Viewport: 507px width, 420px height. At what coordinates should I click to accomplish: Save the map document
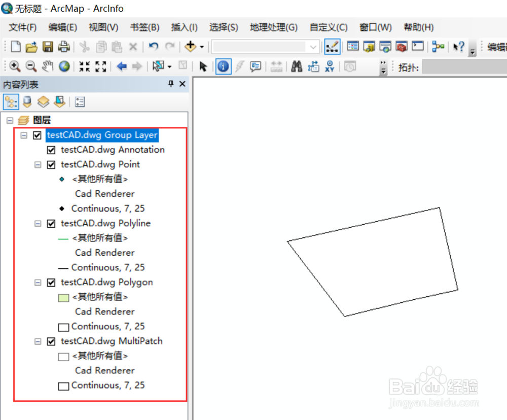coord(48,47)
